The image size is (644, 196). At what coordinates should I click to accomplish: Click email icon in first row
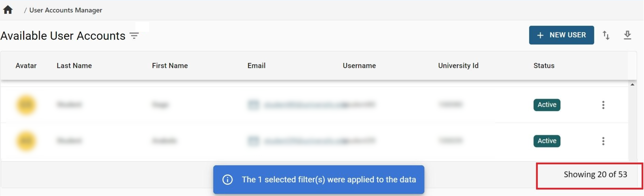(253, 105)
